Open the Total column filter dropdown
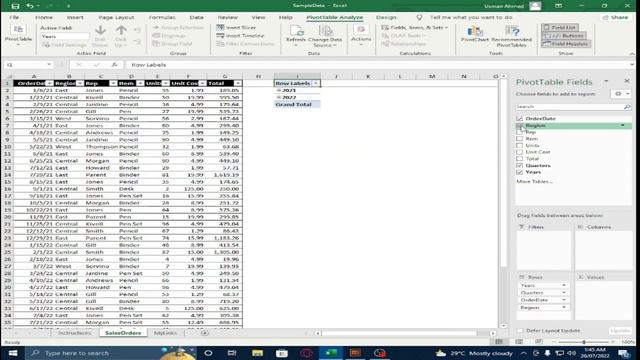 click(238, 83)
